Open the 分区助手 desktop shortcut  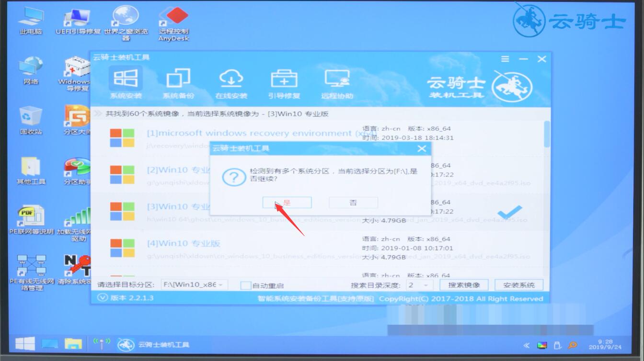point(77,170)
